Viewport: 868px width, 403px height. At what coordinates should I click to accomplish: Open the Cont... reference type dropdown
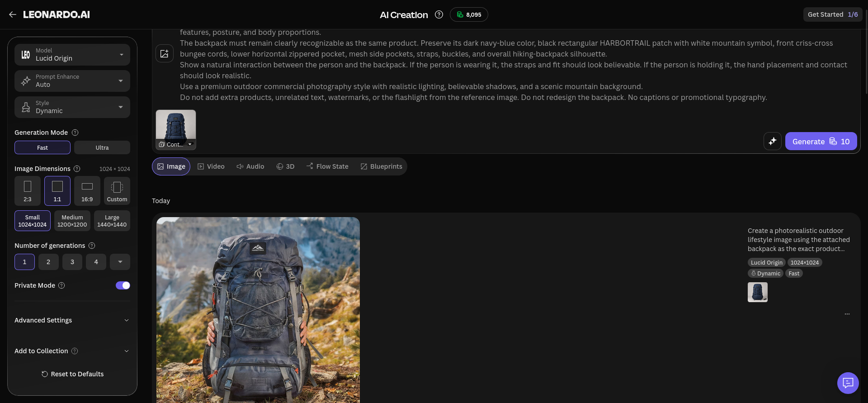(x=176, y=144)
